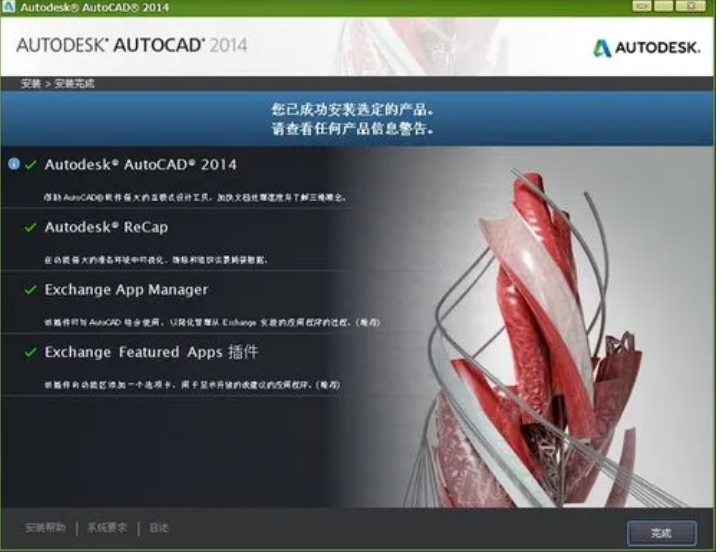Click the AutoCAD app icon in title bar

8,8
